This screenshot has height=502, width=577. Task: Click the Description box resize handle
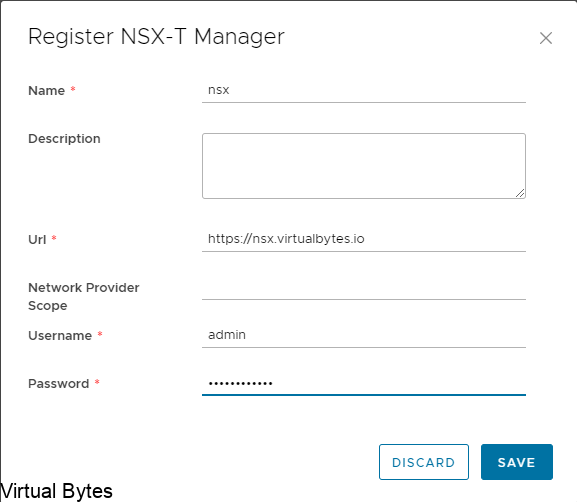tap(520, 193)
